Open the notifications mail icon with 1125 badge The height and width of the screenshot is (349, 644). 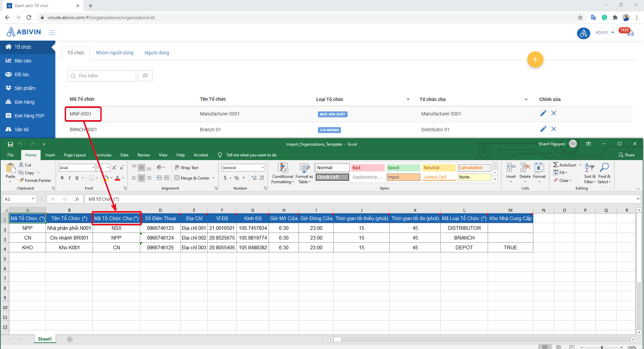pyautogui.click(x=630, y=33)
